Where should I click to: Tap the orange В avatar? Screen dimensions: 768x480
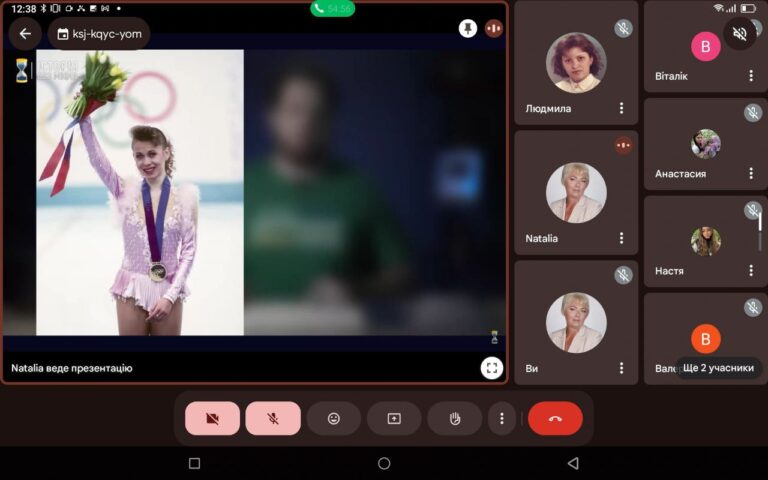tap(705, 338)
